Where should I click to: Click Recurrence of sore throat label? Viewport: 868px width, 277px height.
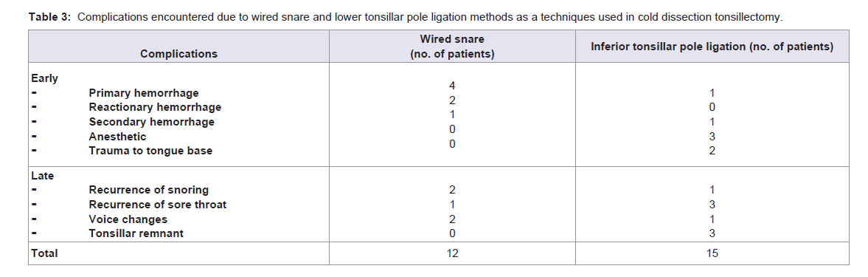point(158,205)
